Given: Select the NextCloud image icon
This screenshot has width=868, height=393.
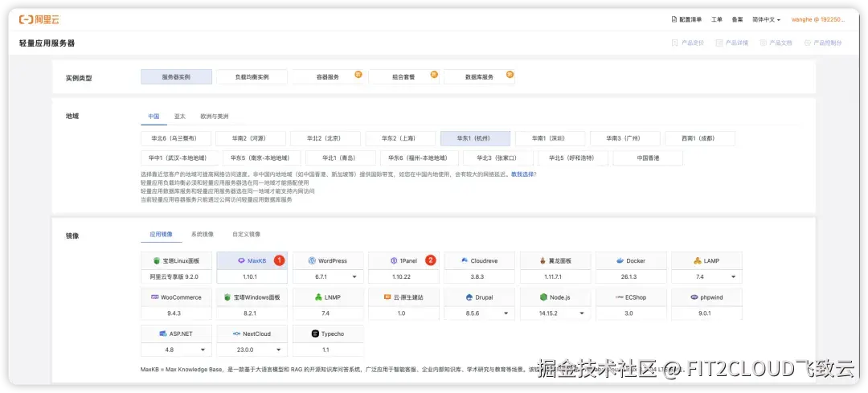Looking at the screenshot, I should (x=236, y=334).
